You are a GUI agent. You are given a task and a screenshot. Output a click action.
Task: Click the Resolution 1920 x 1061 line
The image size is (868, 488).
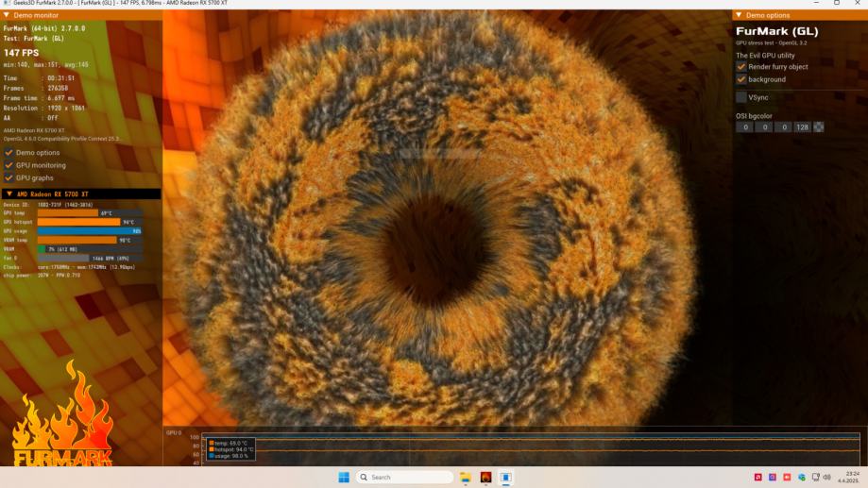[x=44, y=108]
